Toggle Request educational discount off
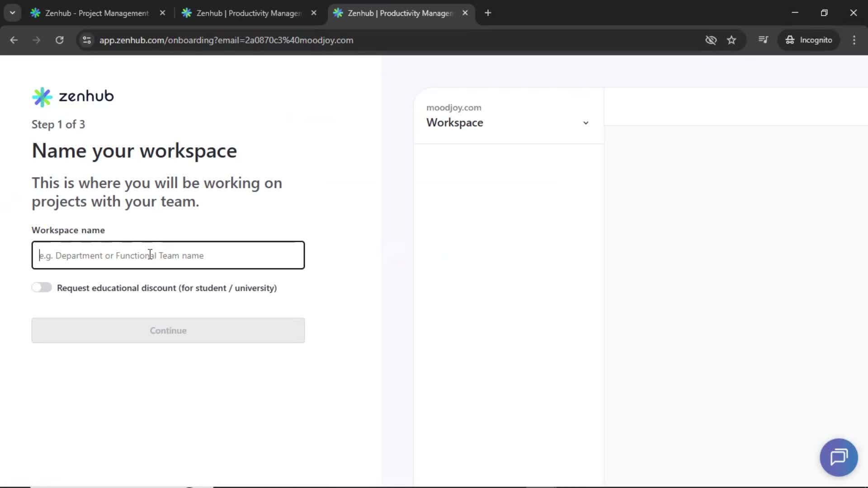This screenshot has width=868, height=488. (42, 287)
